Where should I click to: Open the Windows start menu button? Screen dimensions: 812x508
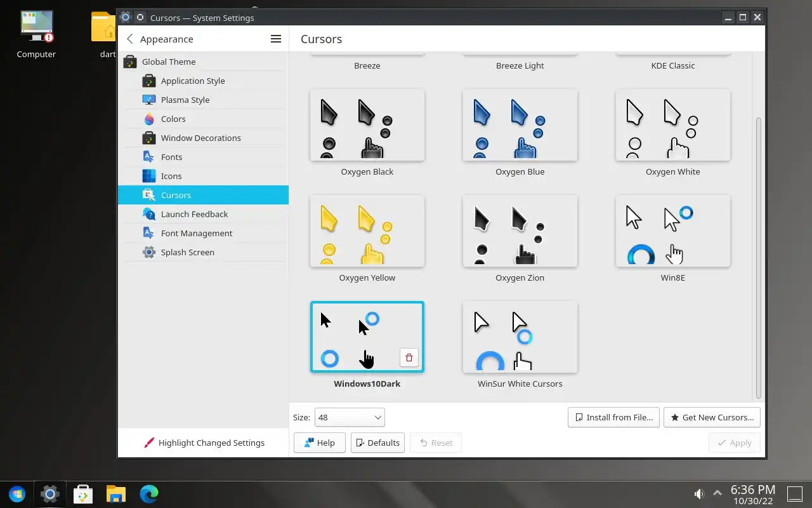pos(17,494)
